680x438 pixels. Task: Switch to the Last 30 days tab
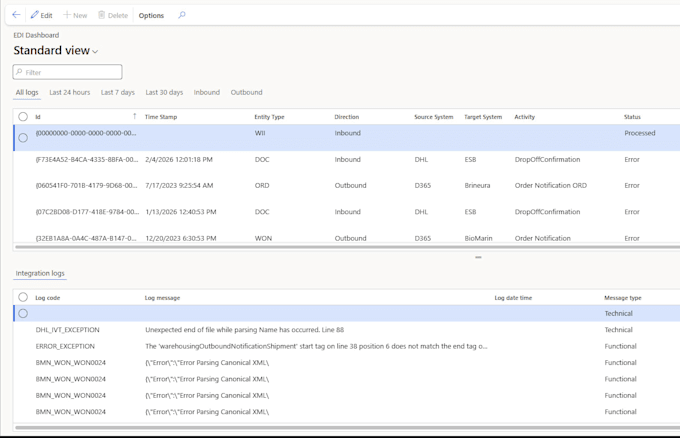click(x=164, y=92)
